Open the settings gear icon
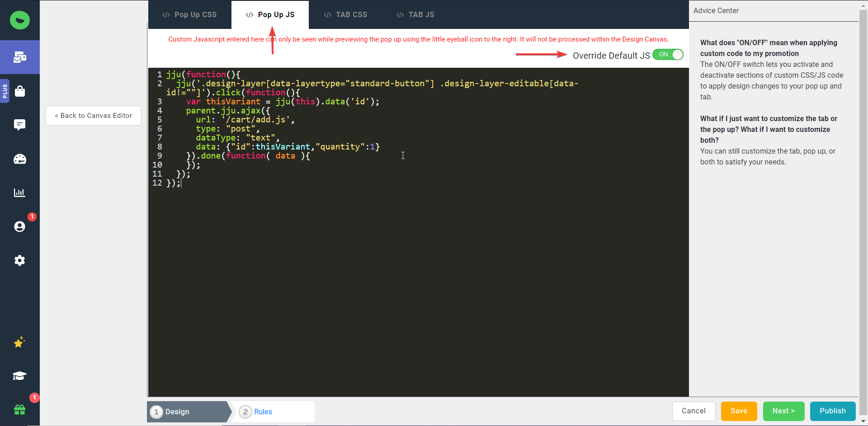Viewport: 868px width, 426px height. 19,261
